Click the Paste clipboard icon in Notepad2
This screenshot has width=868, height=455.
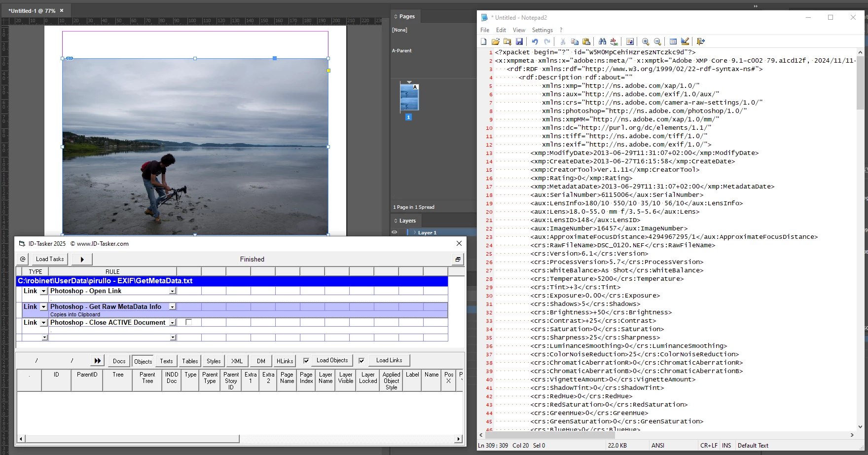[x=586, y=41]
